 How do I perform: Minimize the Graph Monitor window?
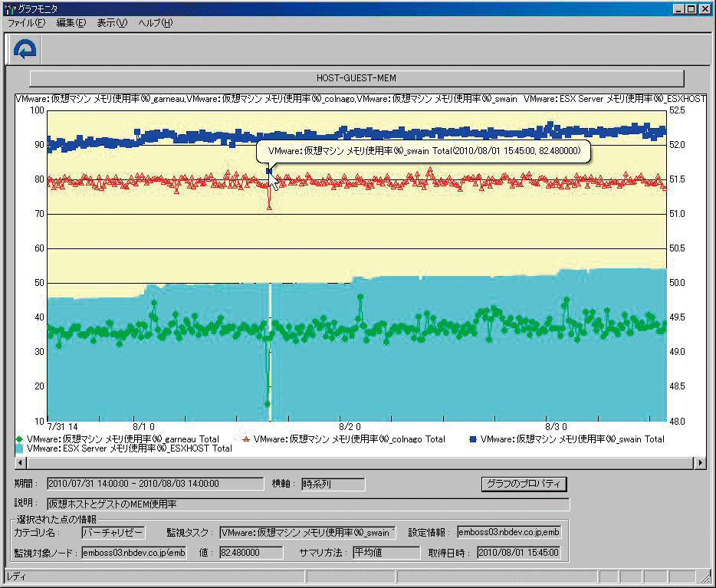point(679,9)
